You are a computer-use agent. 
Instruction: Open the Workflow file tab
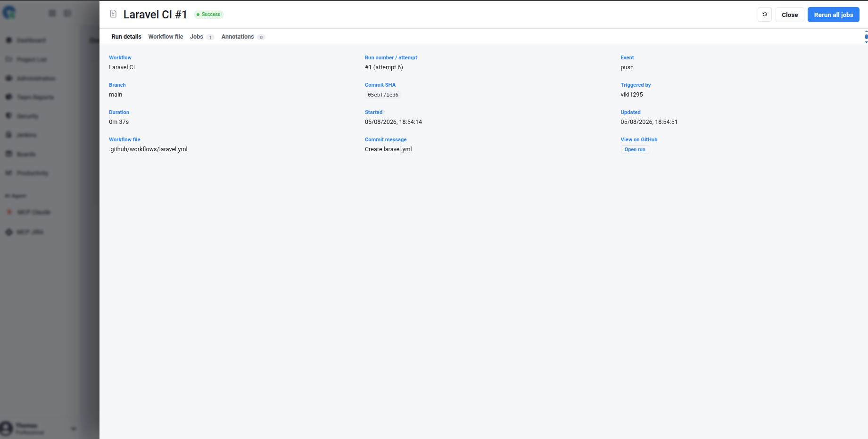pos(165,37)
